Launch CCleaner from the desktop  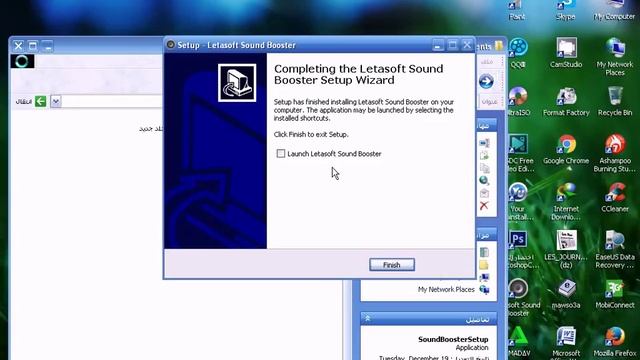pyautogui.click(x=615, y=198)
